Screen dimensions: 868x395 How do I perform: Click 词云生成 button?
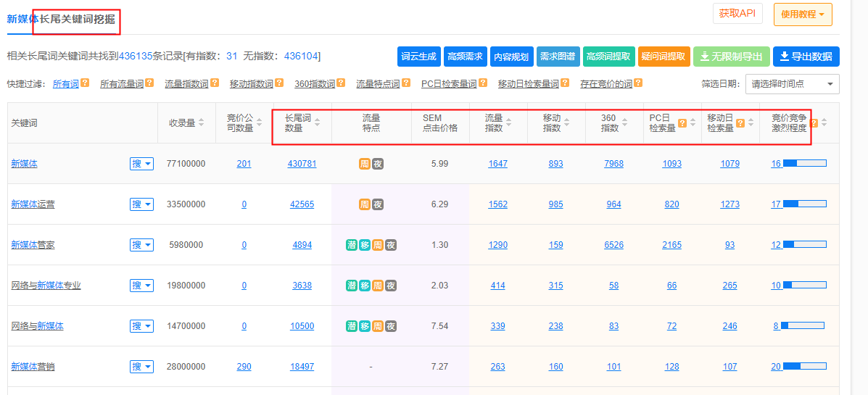point(418,57)
